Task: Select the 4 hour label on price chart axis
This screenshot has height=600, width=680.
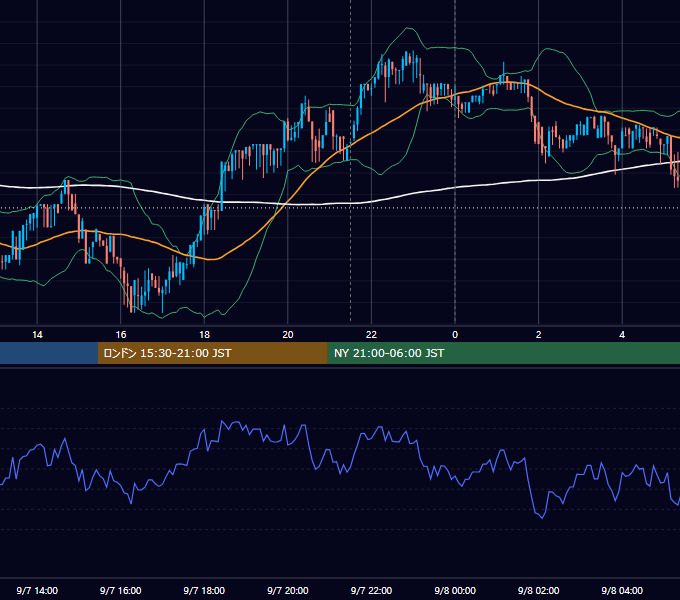Action: click(622, 335)
